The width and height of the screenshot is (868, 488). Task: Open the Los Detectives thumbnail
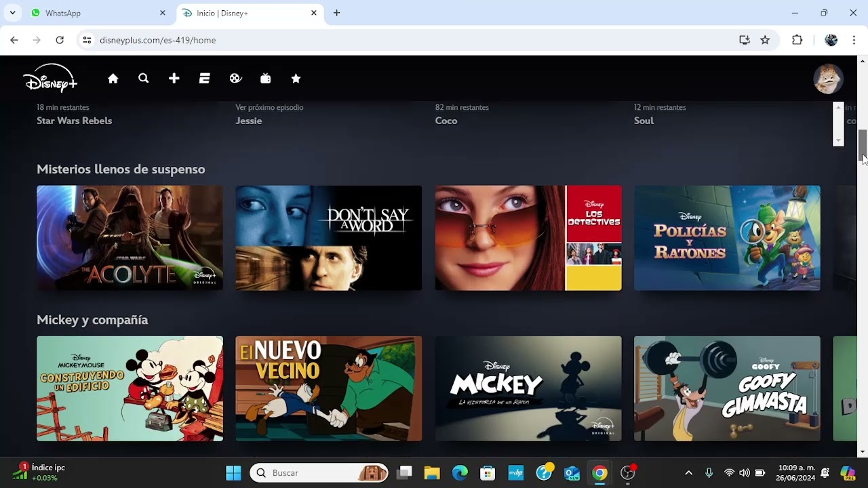[x=528, y=238]
